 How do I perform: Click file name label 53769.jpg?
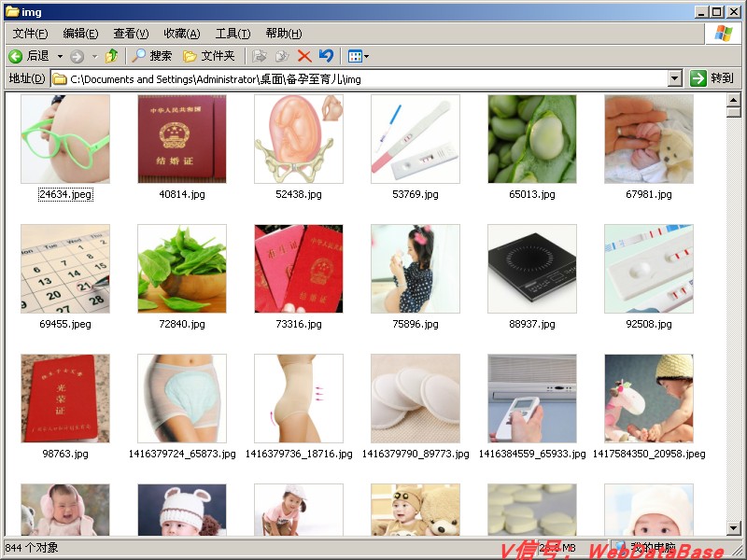click(x=416, y=194)
